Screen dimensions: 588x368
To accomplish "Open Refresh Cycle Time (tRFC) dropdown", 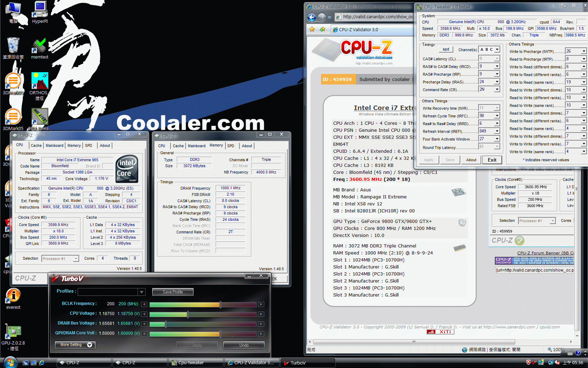I will point(497,116).
